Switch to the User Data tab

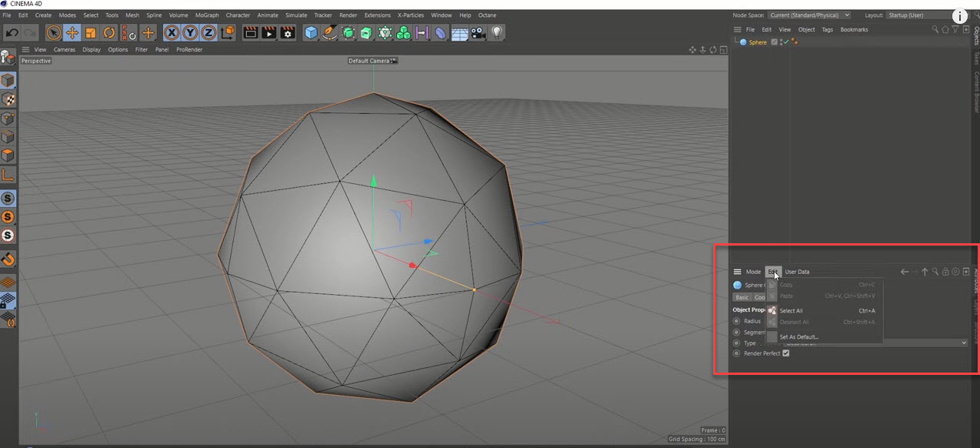click(797, 272)
